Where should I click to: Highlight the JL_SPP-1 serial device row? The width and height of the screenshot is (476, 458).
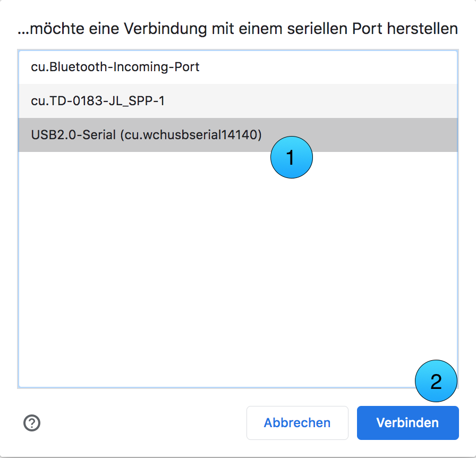[238, 101]
